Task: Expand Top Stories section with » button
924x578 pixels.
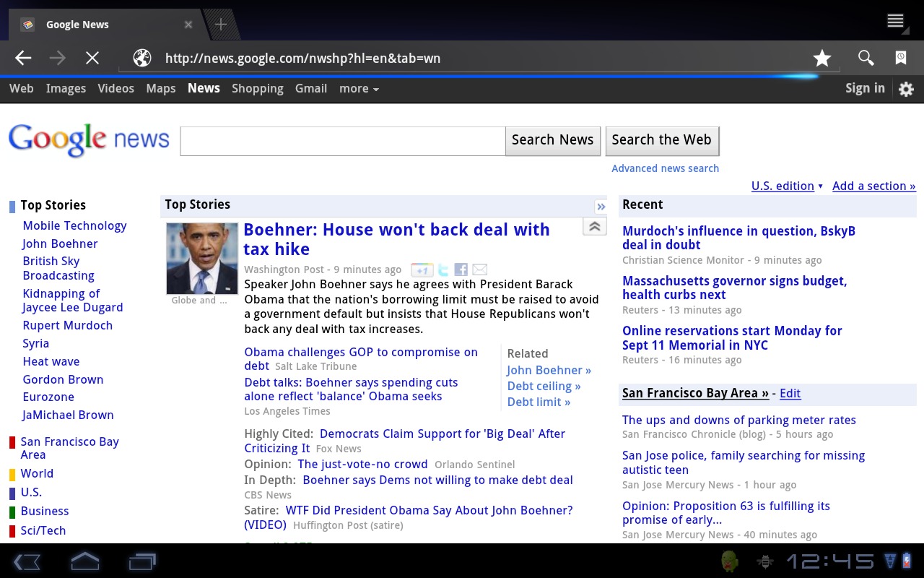Action: pyautogui.click(x=601, y=207)
